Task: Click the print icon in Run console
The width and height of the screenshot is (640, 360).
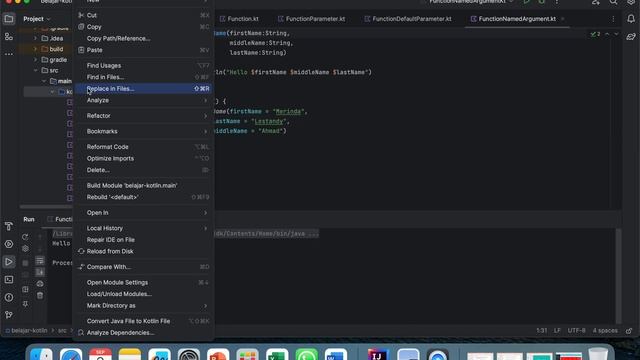Action: tap(40, 284)
